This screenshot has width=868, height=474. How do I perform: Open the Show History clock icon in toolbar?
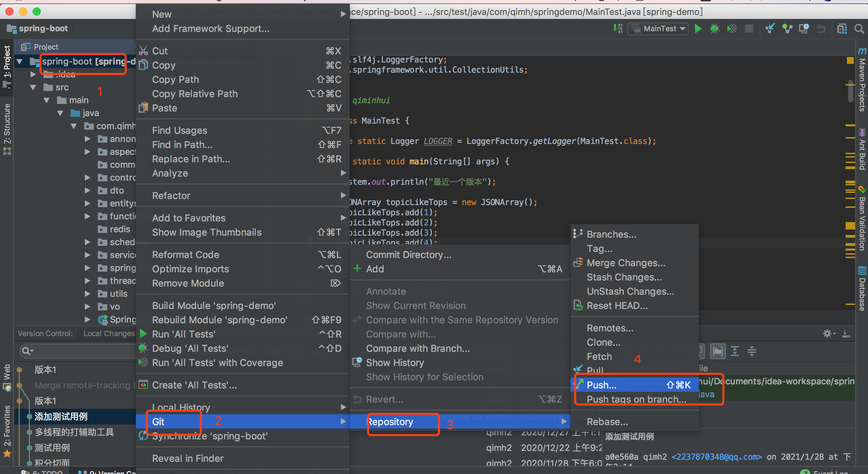(x=804, y=29)
